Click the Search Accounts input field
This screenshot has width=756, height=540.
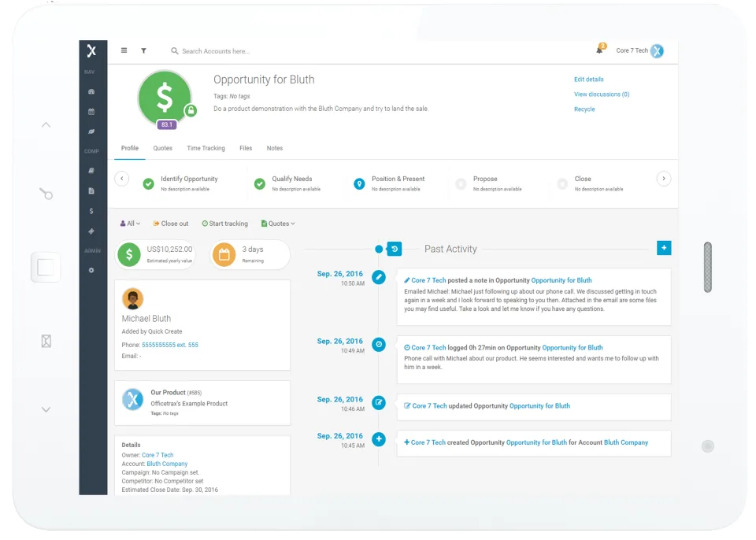point(216,51)
